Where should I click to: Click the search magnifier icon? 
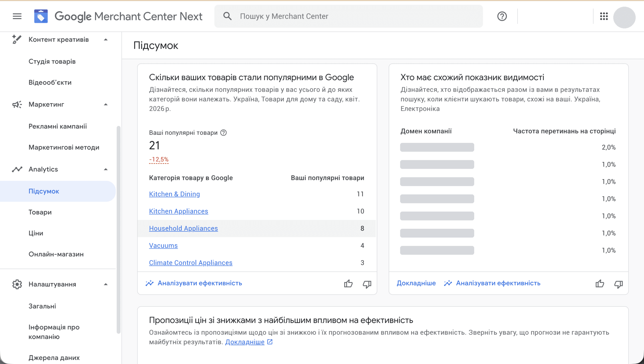[x=227, y=16]
